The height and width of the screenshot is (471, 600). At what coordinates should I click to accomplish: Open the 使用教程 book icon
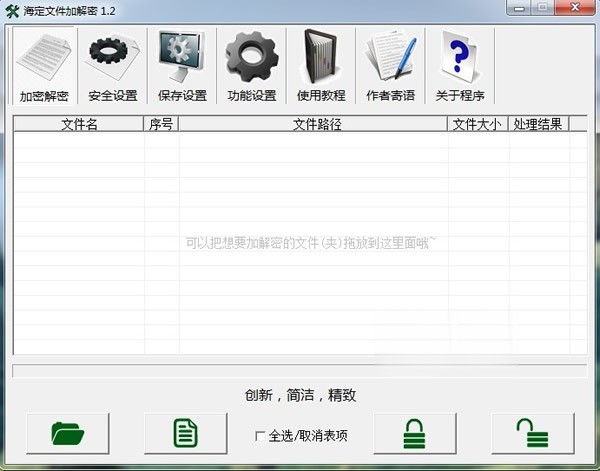(320, 66)
